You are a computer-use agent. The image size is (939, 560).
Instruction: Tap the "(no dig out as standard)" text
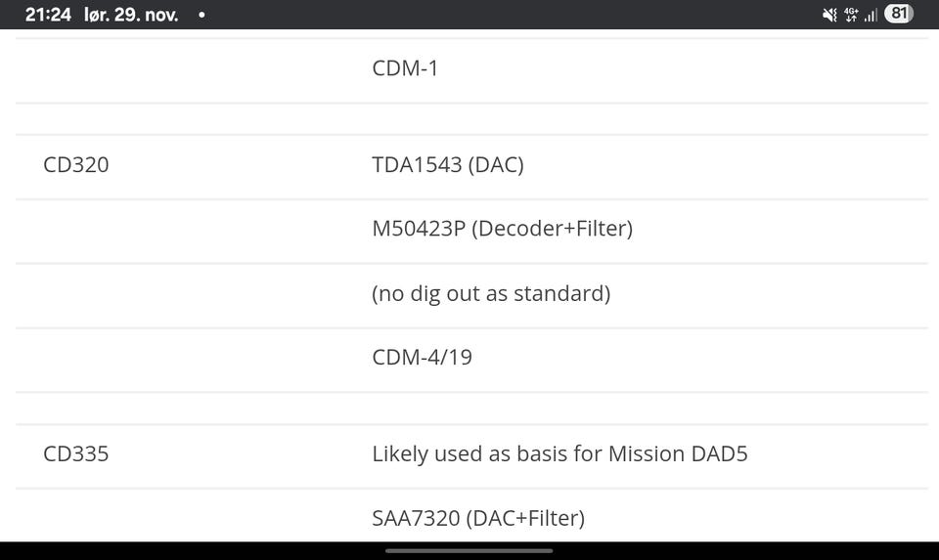coord(491,293)
